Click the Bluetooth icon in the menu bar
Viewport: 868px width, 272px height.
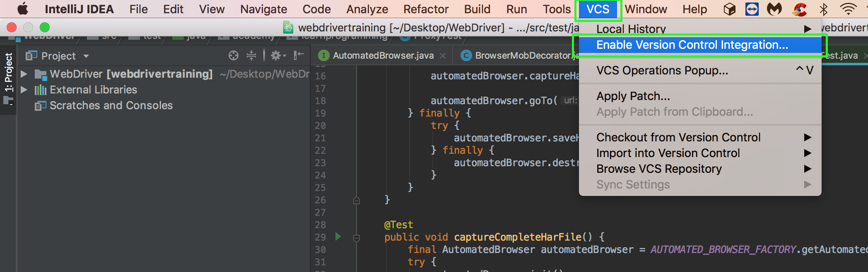pyautogui.click(x=823, y=9)
